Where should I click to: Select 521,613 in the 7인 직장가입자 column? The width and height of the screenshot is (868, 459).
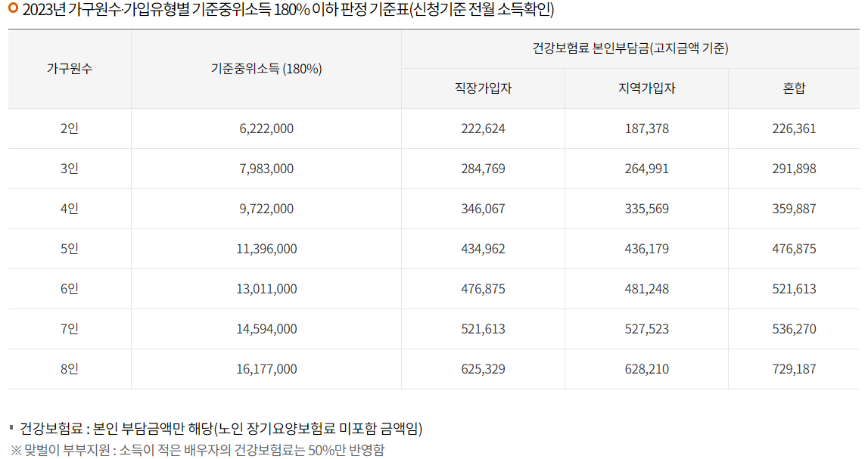[x=484, y=329]
